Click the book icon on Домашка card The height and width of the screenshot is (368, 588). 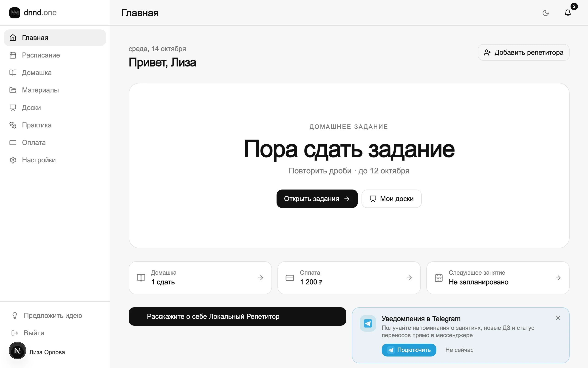[141, 278]
